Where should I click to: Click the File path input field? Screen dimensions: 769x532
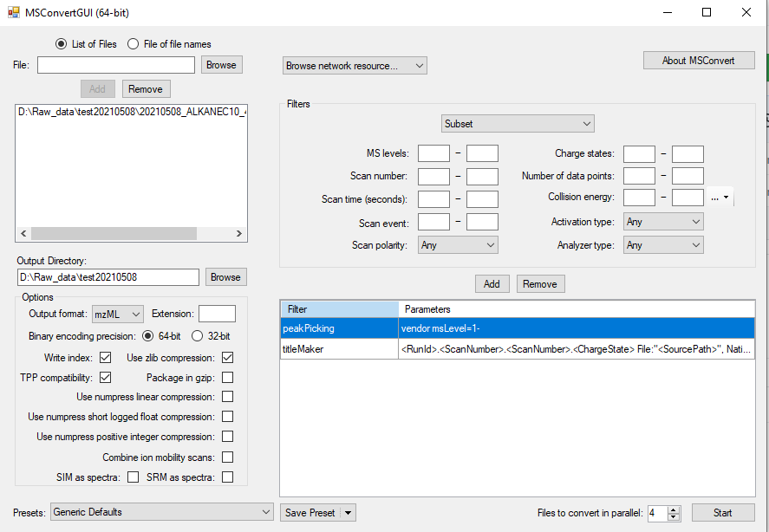[116, 65]
